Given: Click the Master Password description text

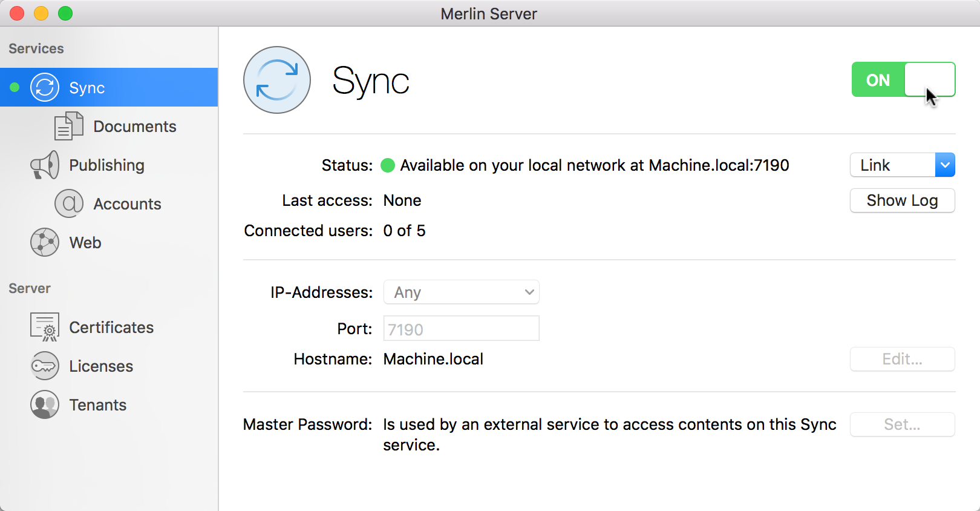Looking at the screenshot, I should (x=610, y=435).
